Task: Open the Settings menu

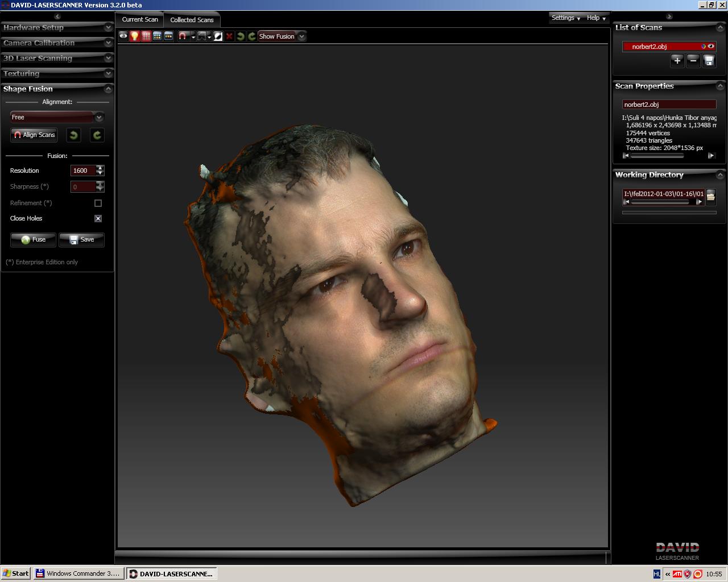Action: [565, 18]
